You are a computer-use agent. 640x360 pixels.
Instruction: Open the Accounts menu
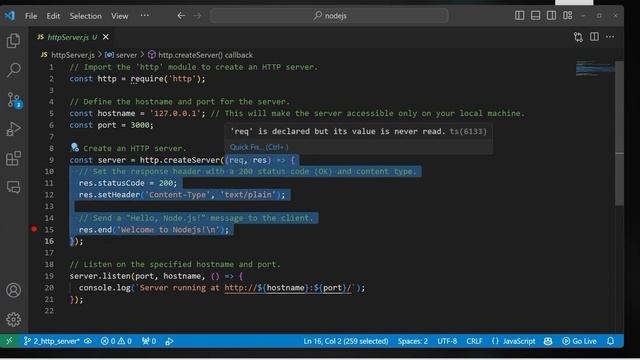point(13,290)
